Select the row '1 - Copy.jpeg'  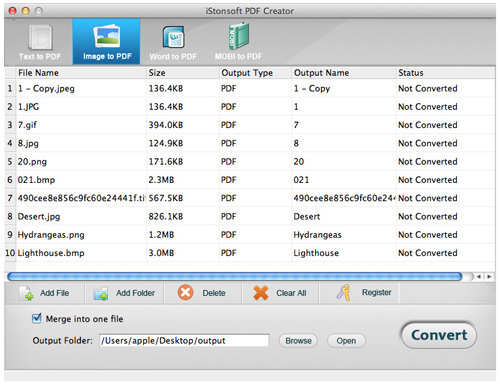(x=250, y=88)
